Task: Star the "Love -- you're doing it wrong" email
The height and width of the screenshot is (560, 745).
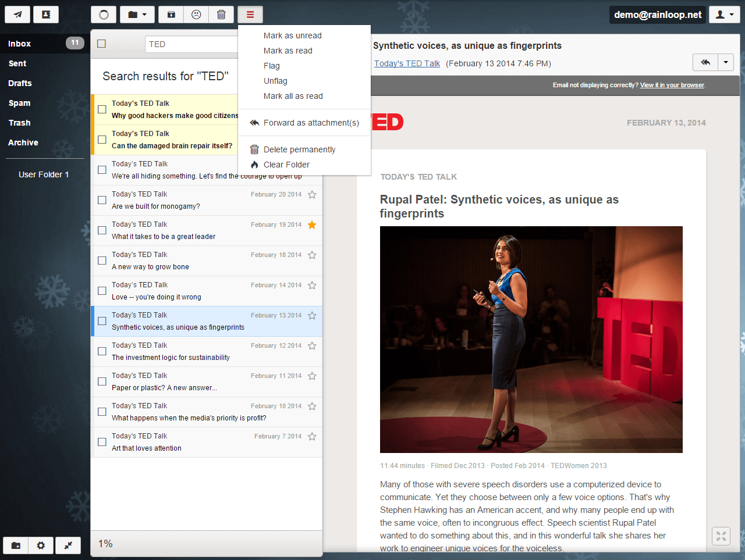Action: coord(312,285)
